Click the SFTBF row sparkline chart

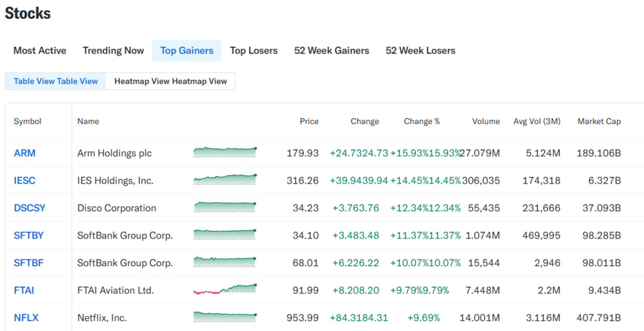[x=225, y=262]
